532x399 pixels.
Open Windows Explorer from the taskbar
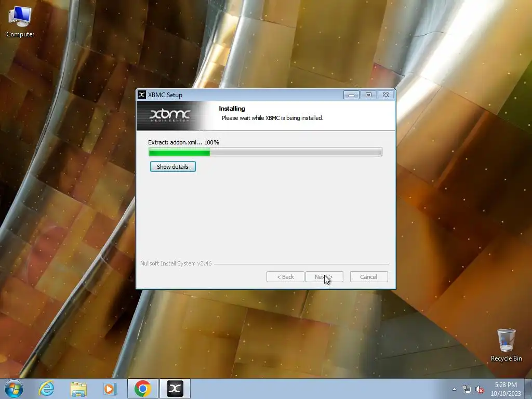[x=78, y=389]
